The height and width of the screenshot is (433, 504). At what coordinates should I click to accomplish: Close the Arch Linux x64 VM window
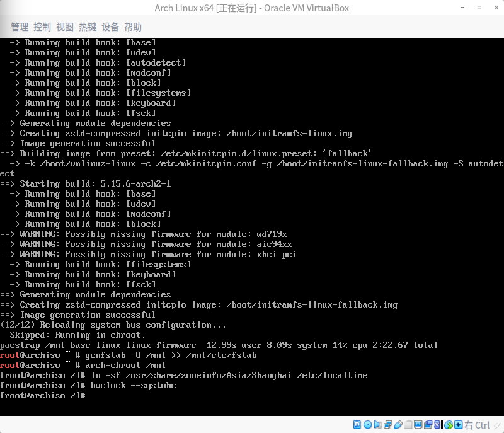(x=496, y=8)
